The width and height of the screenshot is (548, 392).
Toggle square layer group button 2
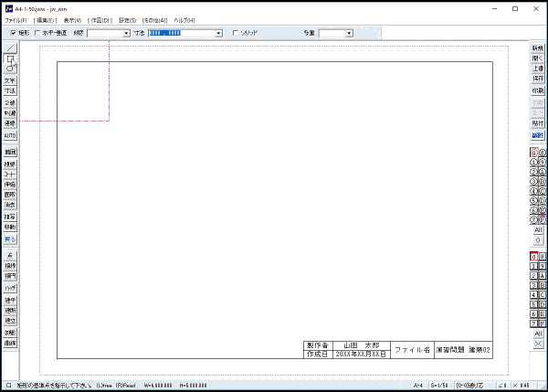coord(533,276)
